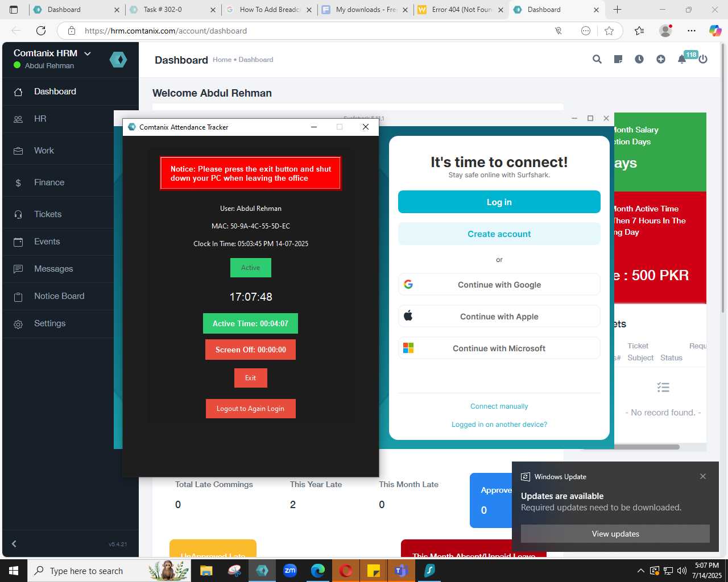Screen dimensions: 728x582
Task: Click Create account in Surfshark
Action: (x=499, y=234)
